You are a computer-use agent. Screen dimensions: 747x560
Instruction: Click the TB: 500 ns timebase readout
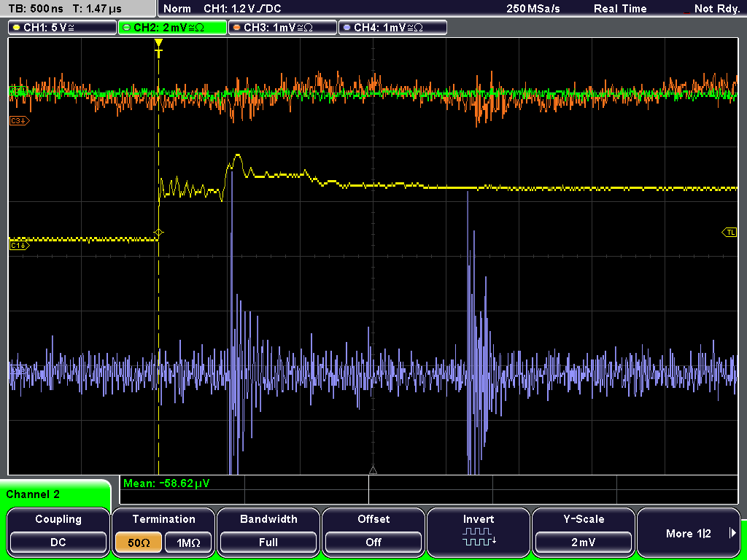[x=36, y=9]
